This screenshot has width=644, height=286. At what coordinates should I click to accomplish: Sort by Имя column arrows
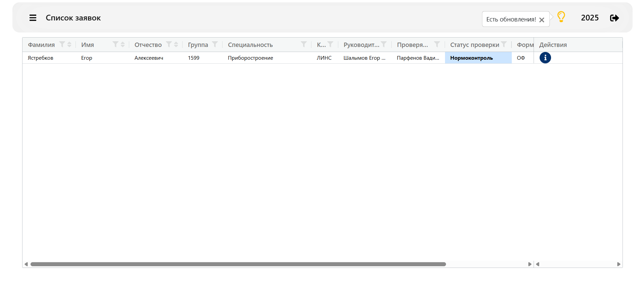coord(123,44)
